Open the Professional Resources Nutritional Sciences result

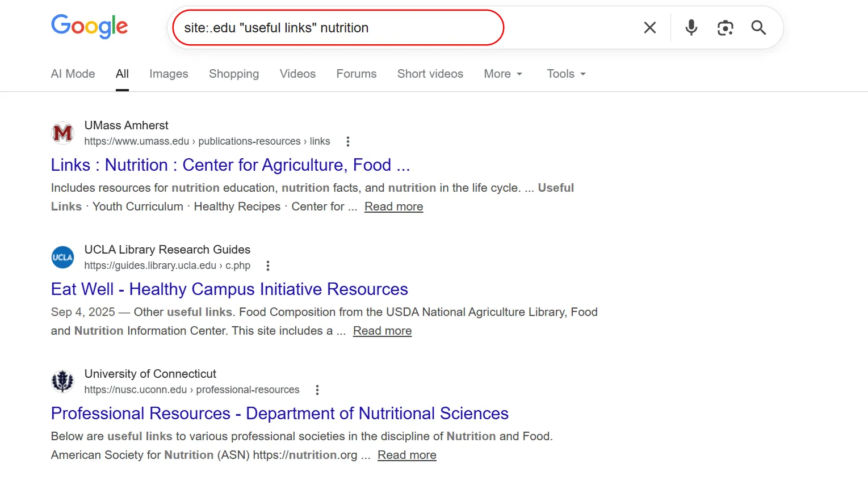(x=279, y=413)
